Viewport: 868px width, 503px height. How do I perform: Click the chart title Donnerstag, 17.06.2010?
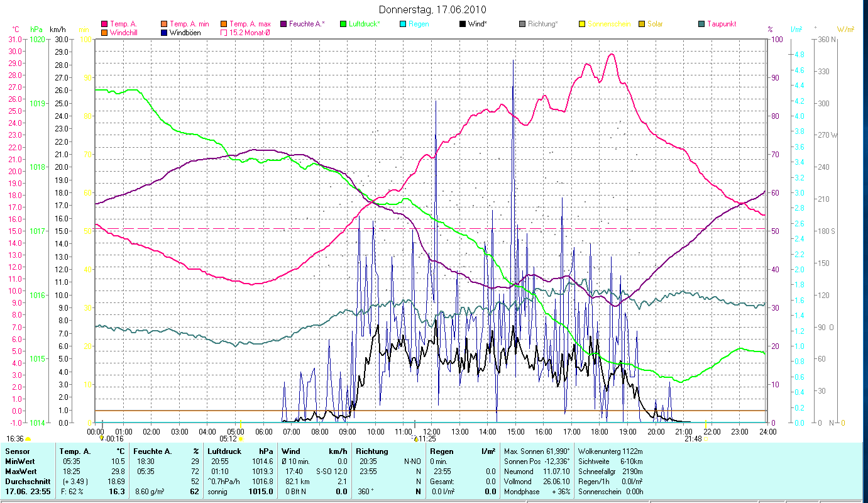pos(433,9)
